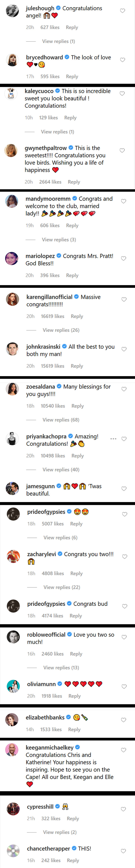This screenshot has width=135, height=868.
Task: Click zoesaldana's profile photo
Action: pos(12,389)
